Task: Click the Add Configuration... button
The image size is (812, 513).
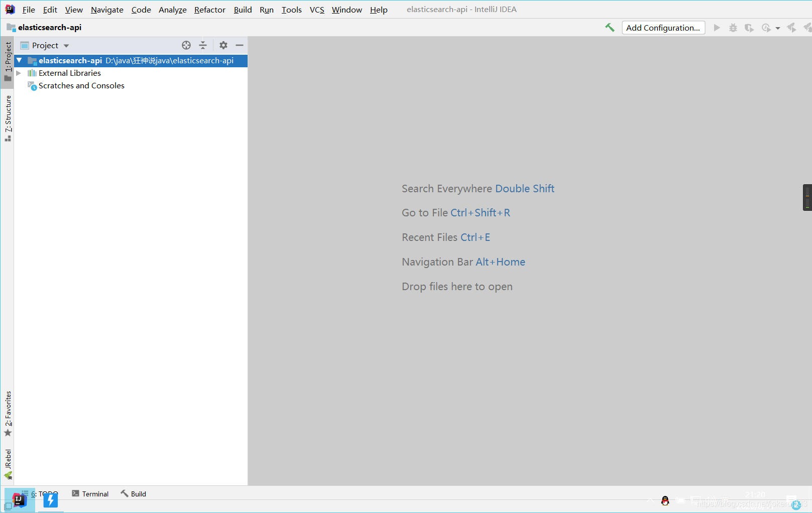Action: tap(663, 28)
